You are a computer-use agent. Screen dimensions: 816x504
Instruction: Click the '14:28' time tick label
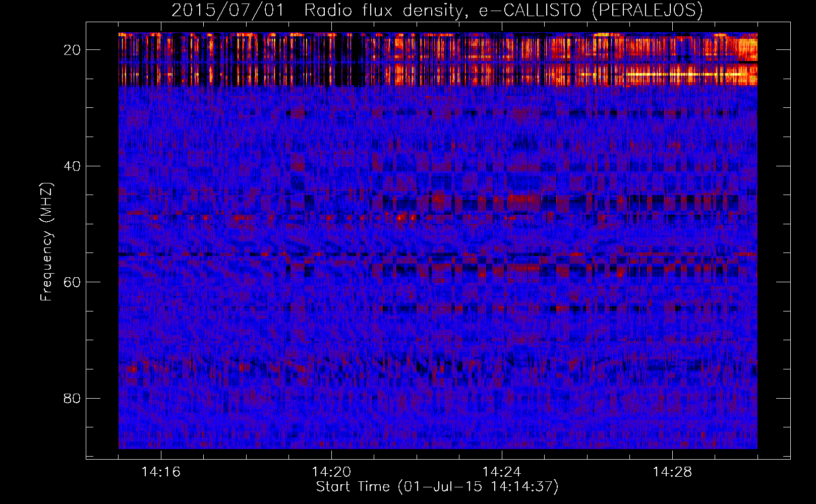[x=672, y=472]
